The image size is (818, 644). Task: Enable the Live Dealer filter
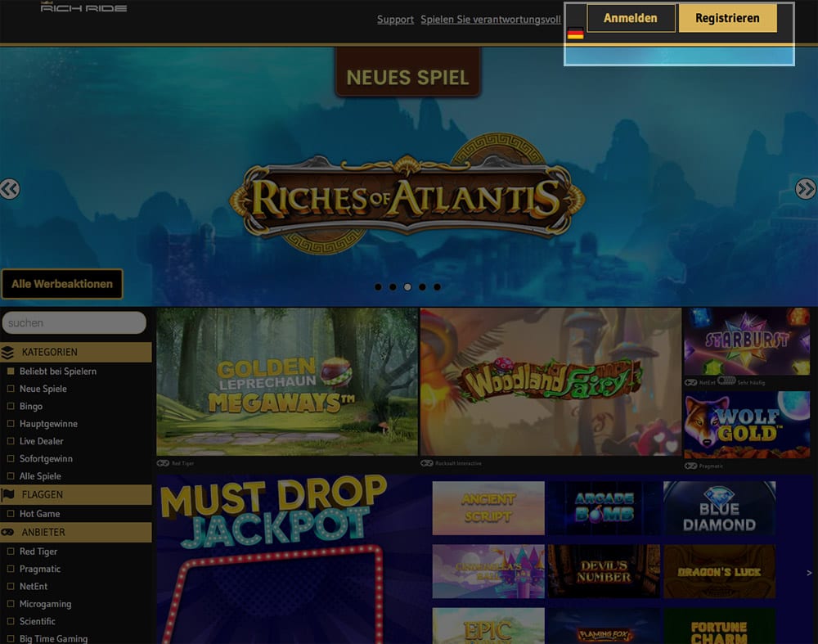[x=11, y=441]
